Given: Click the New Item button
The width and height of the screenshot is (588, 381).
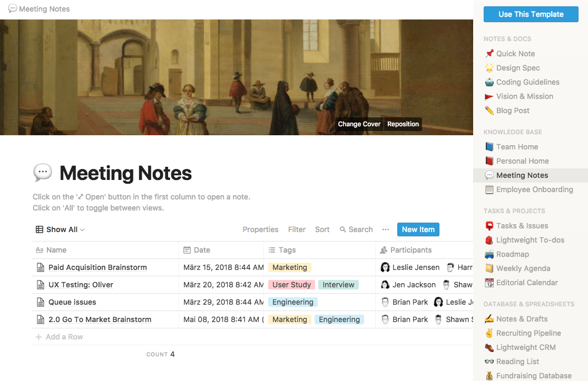Looking at the screenshot, I should click(418, 229).
